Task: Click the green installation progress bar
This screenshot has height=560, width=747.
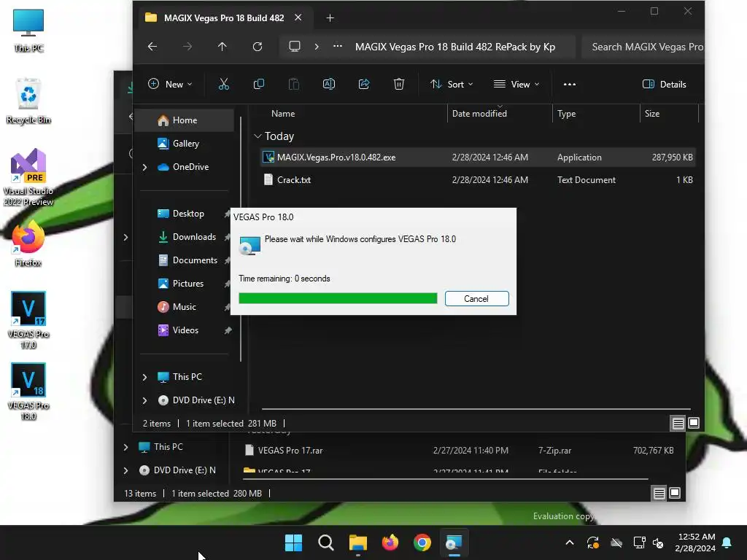Action: tap(338, 298)
